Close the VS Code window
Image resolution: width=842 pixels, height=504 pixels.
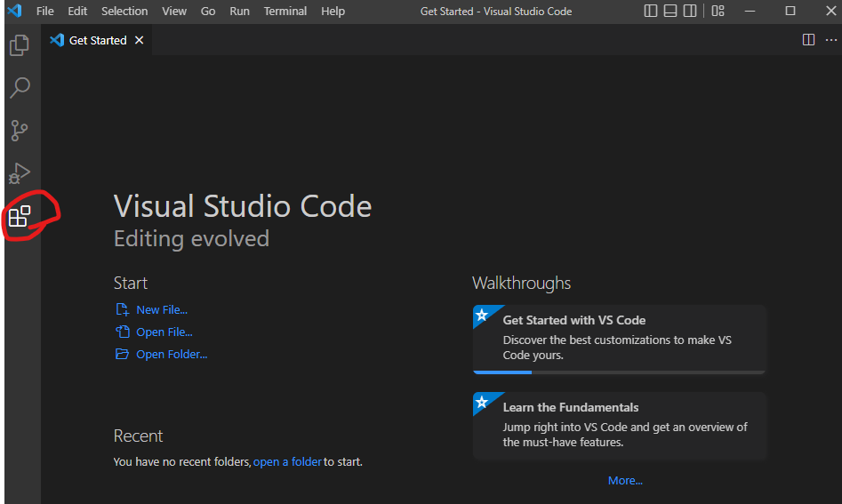click(x=830, y=11)
